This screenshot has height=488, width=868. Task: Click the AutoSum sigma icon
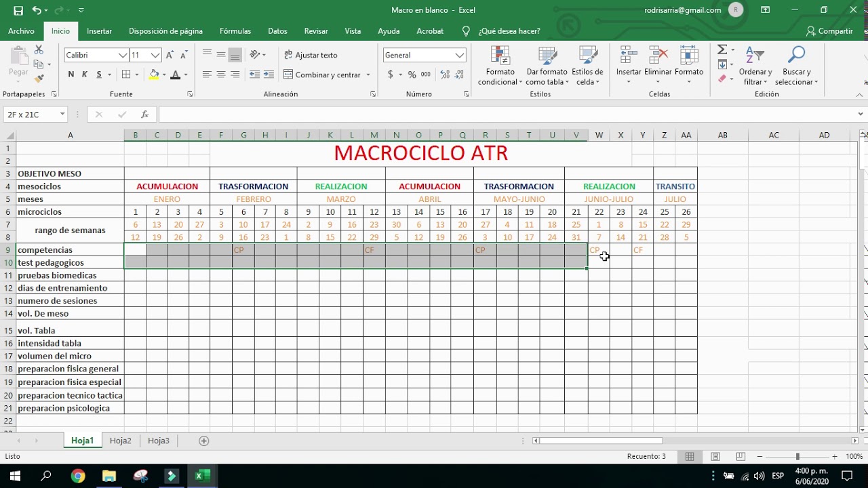click(x=722, y=50)
